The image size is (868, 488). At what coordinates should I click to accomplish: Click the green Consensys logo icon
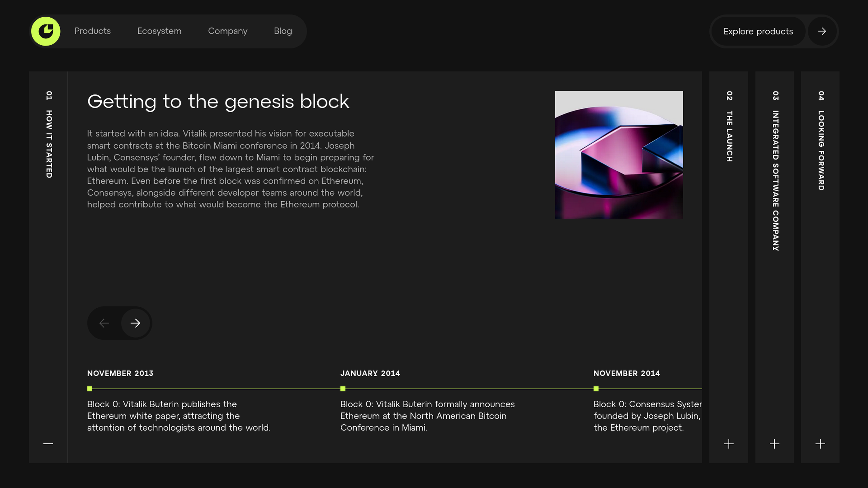46,31
